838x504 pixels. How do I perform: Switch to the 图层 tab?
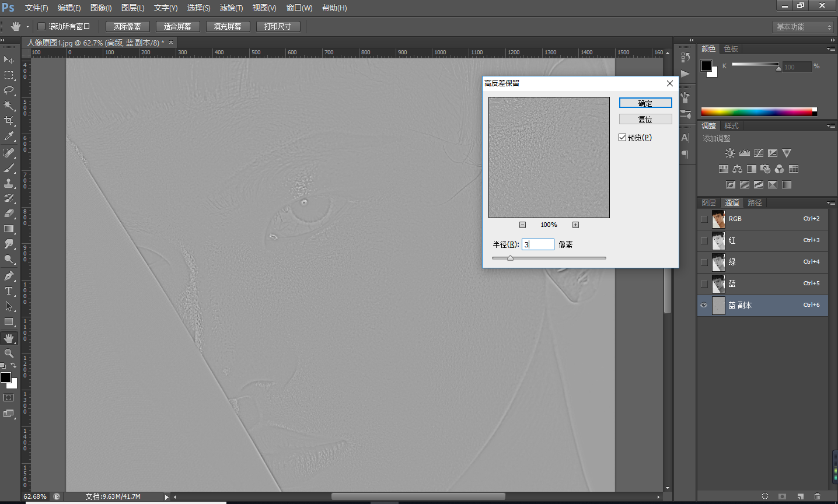click(x=708, y=203)
